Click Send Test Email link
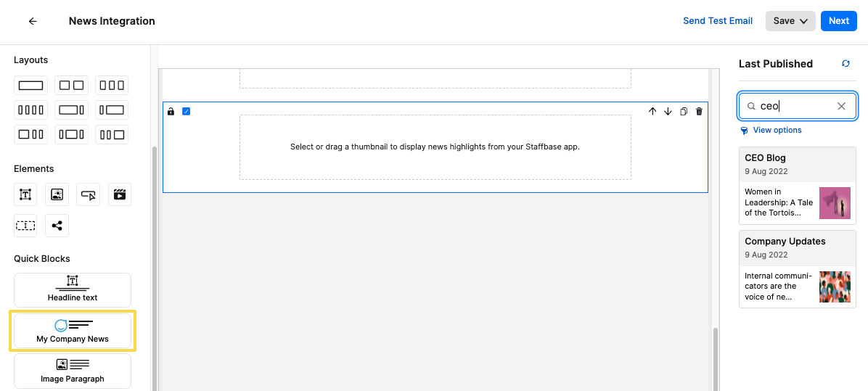This screenshot has width=868, height=391. [718, 21]
